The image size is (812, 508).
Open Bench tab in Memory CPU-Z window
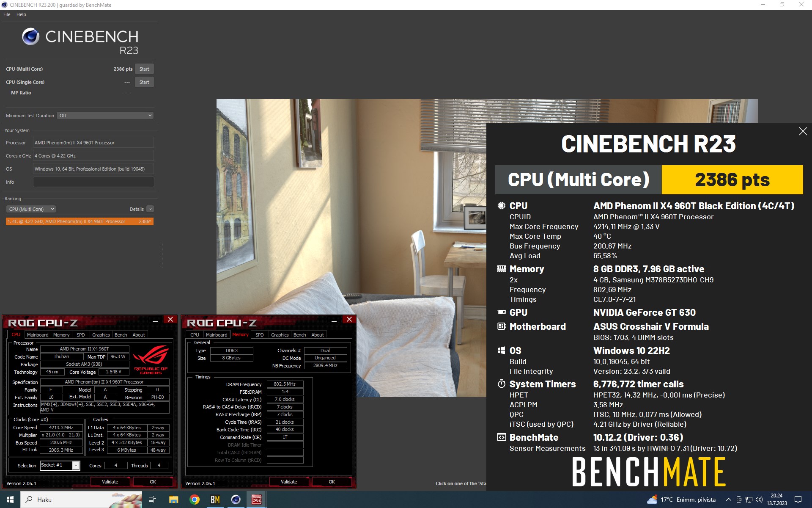300,335
